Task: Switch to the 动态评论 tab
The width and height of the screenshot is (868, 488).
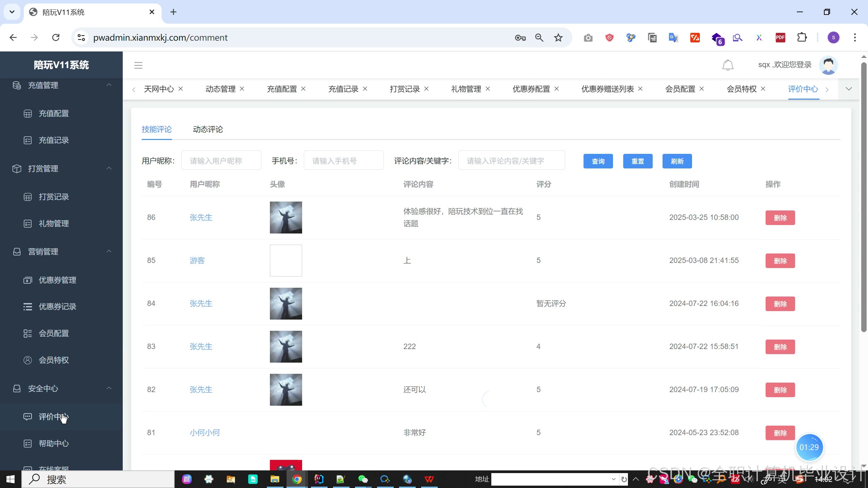Action: (x=208, y=129)
